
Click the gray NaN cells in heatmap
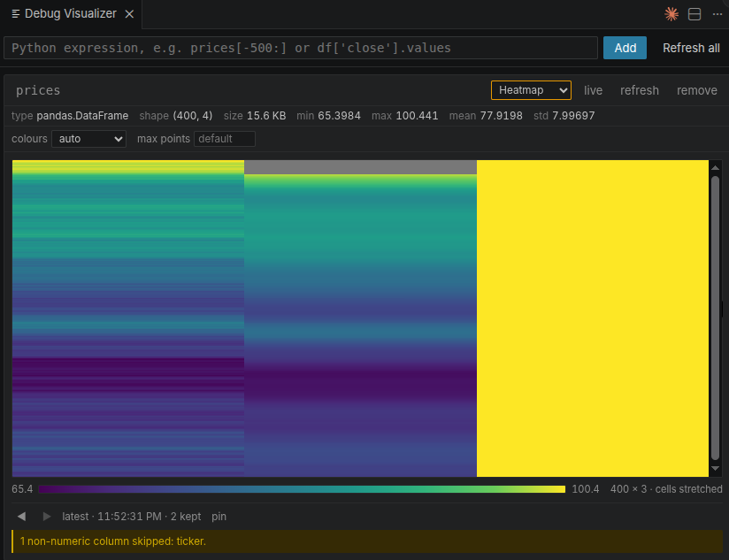360,167
